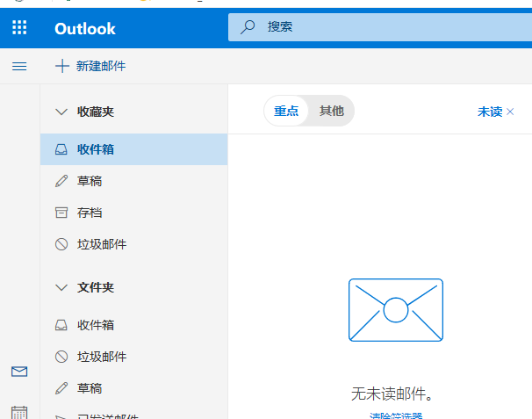Remove the 未读 filter

coord(510,112)
